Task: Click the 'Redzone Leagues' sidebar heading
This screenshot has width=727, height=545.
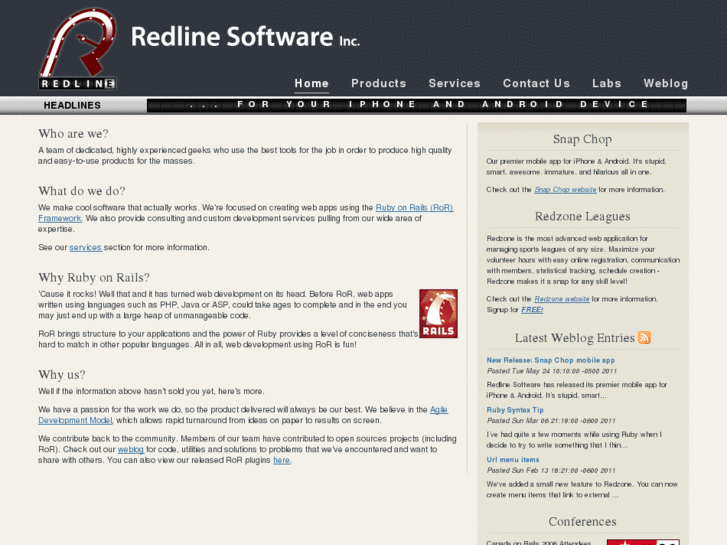Action: click(582, 216)
